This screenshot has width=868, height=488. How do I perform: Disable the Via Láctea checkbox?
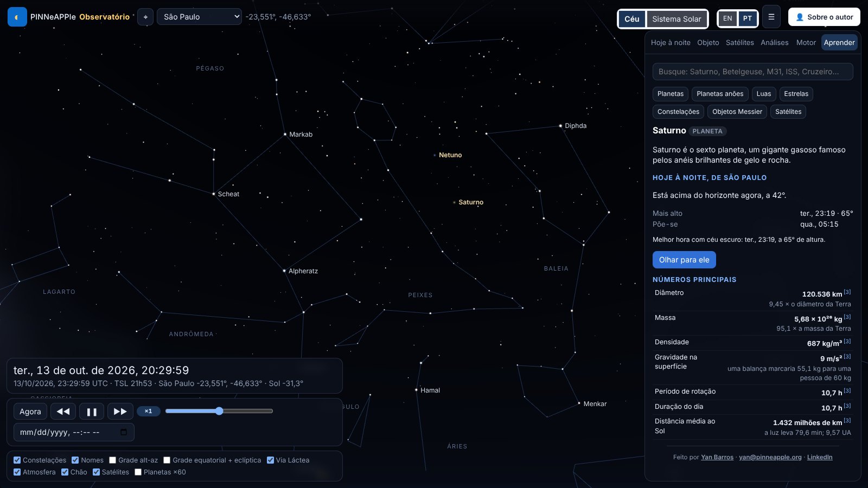270,460
